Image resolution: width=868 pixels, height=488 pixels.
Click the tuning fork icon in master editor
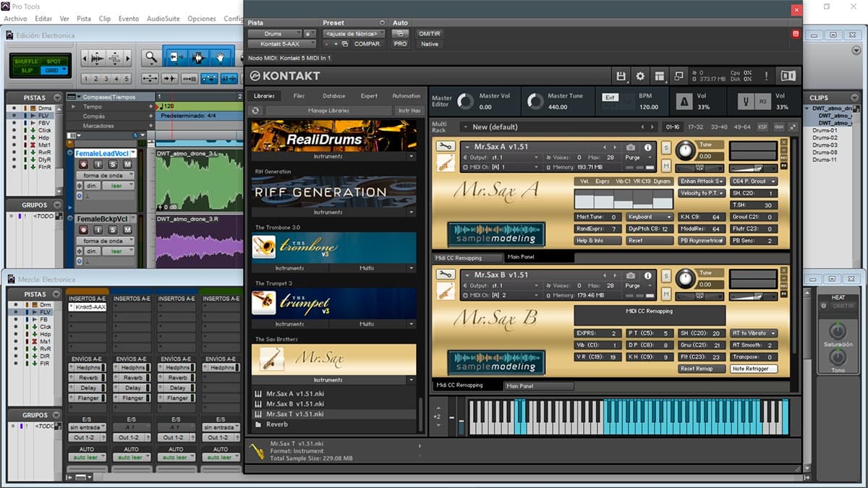[x=744, y=101]
